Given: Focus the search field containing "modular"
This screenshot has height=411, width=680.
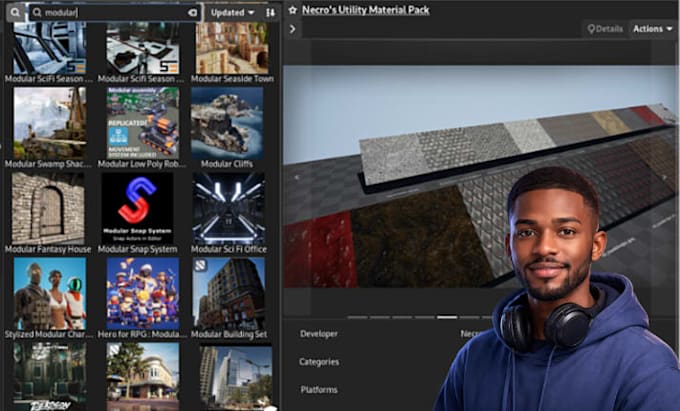Looking at the screenshot, I should tap(115, 13).
